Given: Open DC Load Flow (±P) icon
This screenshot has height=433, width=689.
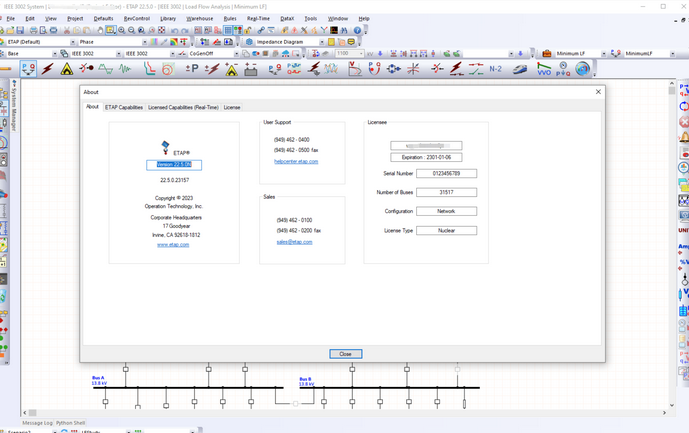Looking at the screenshot, I should pos(192,69).
